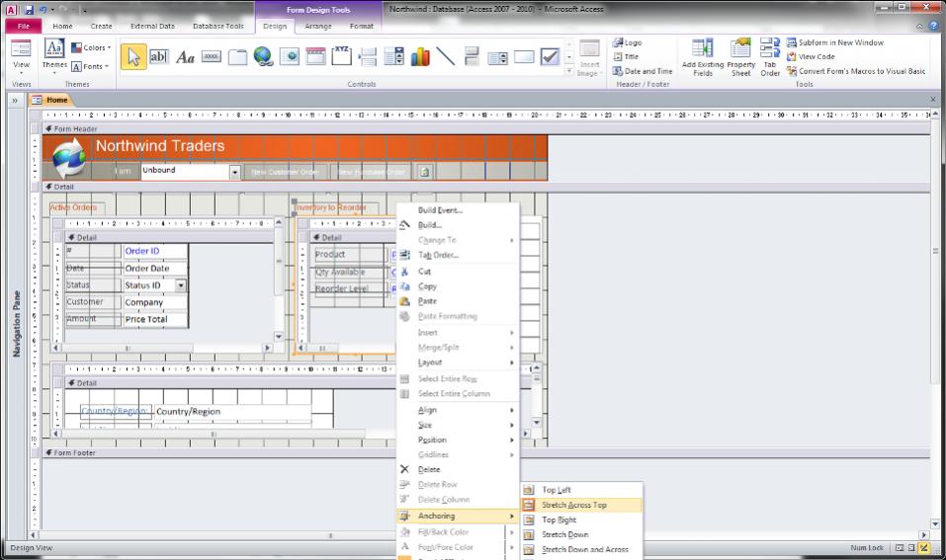Open the Unbound combo box dropdown arrow
946x560 pixels.
[x=235, y=172]
